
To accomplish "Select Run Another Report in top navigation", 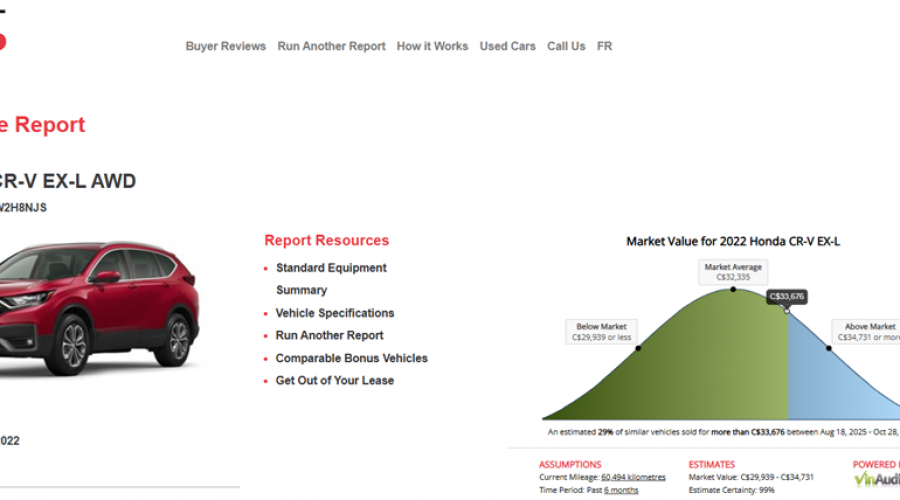I will click(x=331, y=46).
